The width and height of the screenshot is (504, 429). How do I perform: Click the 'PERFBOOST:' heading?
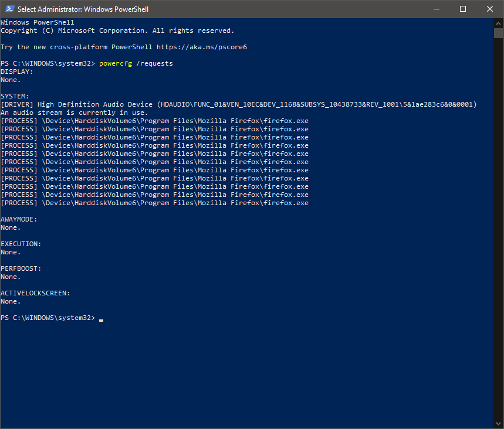(21, 268)
